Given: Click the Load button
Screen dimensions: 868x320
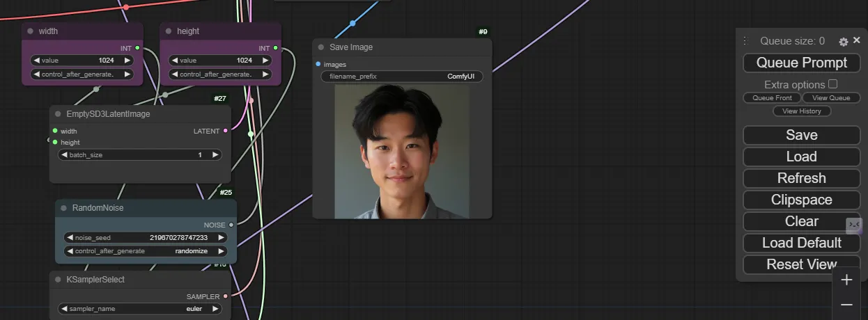Looking at the screenshot, I should pos(802,157).
